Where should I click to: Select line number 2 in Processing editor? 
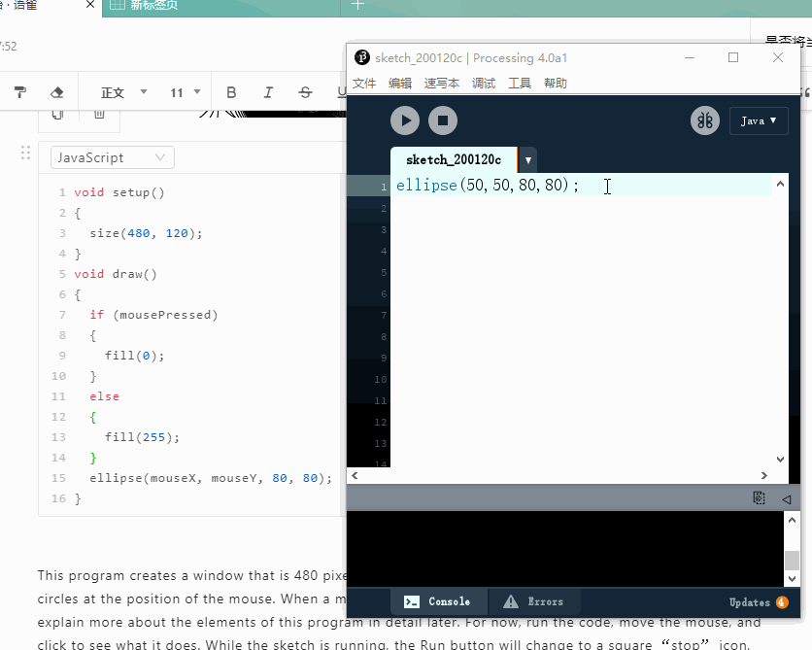point(384,208)
